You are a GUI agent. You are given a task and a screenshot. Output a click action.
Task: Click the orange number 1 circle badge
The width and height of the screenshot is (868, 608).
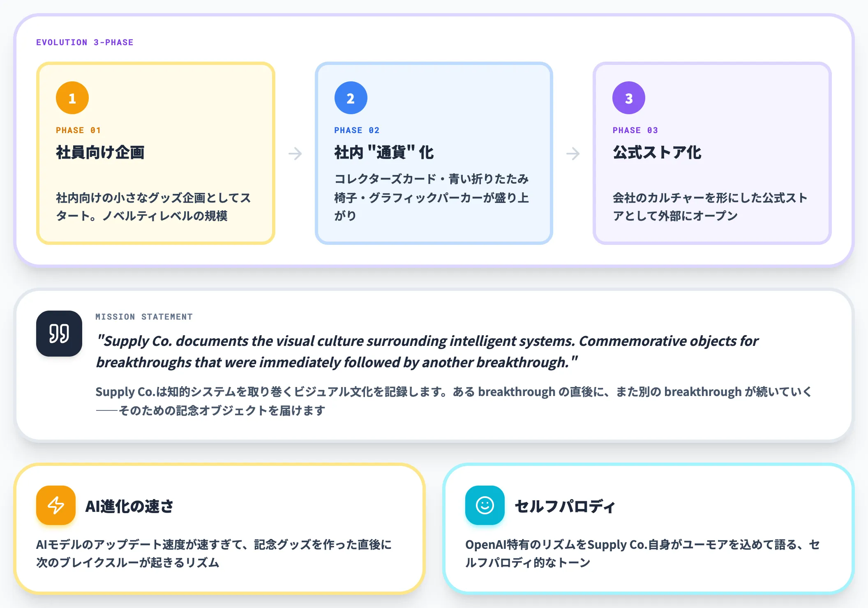(x=72, y=98)
